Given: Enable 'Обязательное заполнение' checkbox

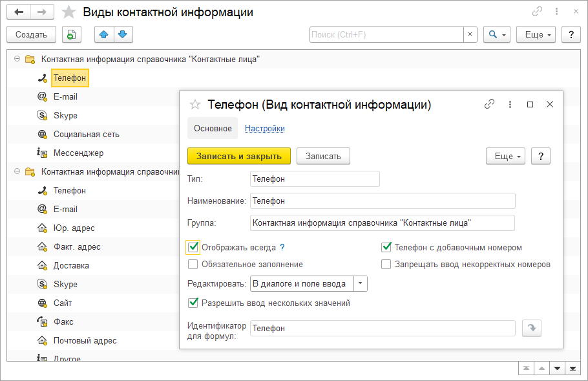Looking at the screenshot, I should (x=193, y=264).
